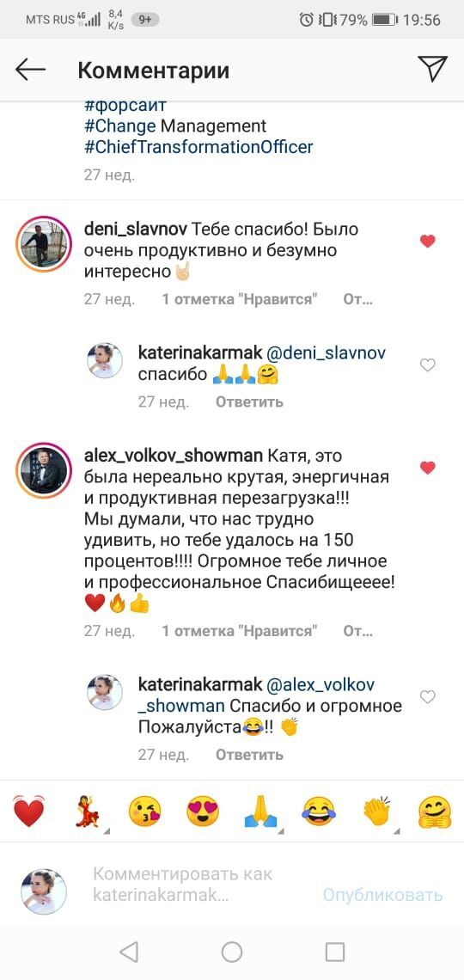The width and height of the screenshot is (464, 980).
Task: Insert the dancing woman emoji
Action: coord(88,812)
